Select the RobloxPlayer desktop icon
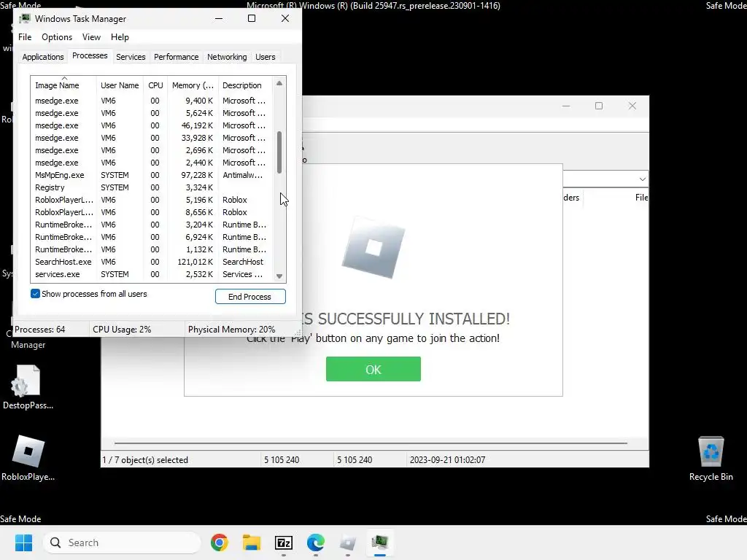Image resolution: width=747 pixels, height=560 pixels. 28,458
